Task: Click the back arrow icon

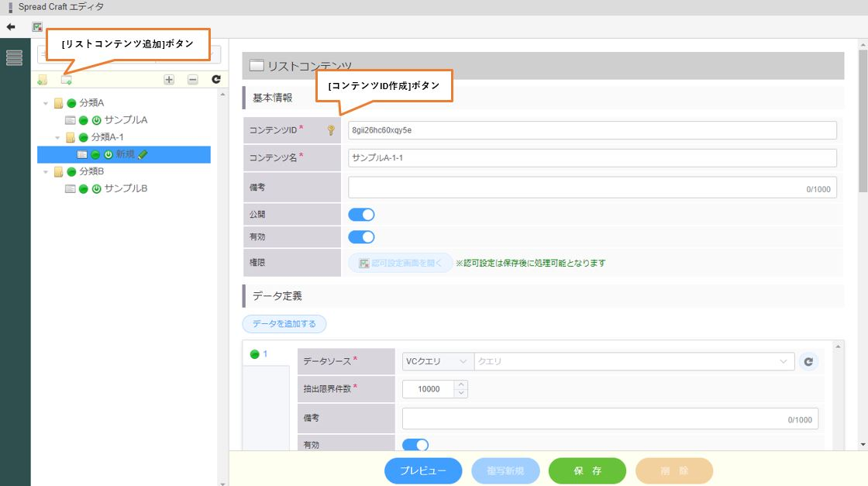Action: [11, 26]
